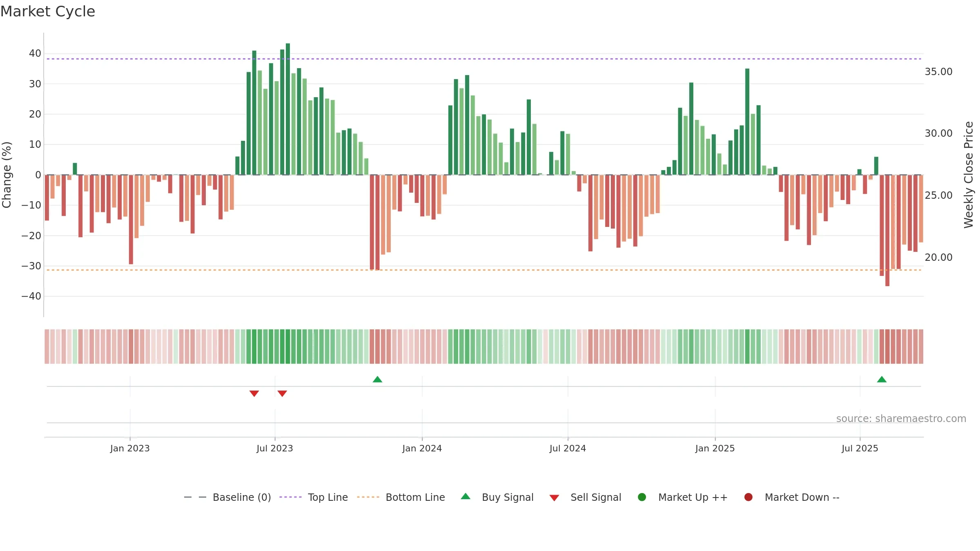The height and width of the screenshot is (551, 980).
Task: Toggle the Top Line legend entry
Action: click(314, 497)
